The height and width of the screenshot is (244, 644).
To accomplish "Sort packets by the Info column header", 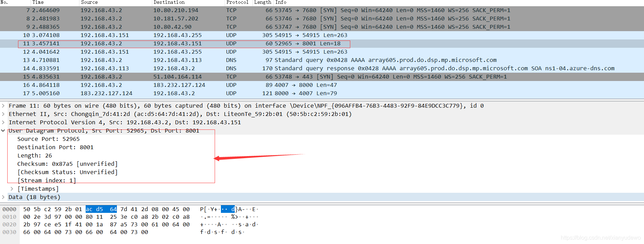I will [281, 2].
